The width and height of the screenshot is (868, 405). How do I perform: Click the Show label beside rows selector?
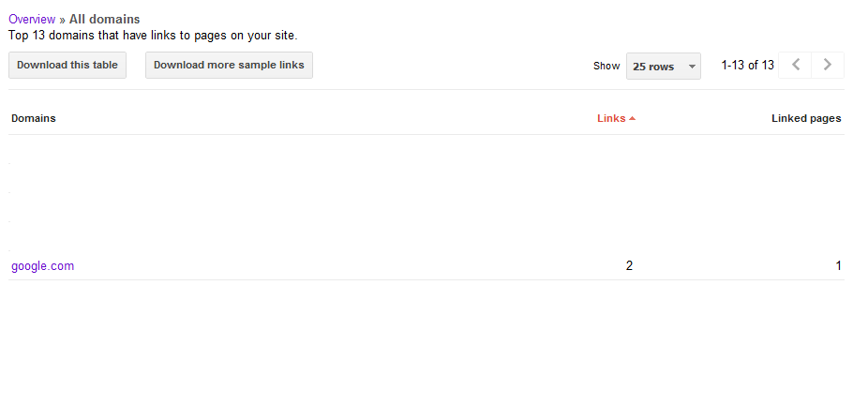pyautogui.click(x=606, y=67)
